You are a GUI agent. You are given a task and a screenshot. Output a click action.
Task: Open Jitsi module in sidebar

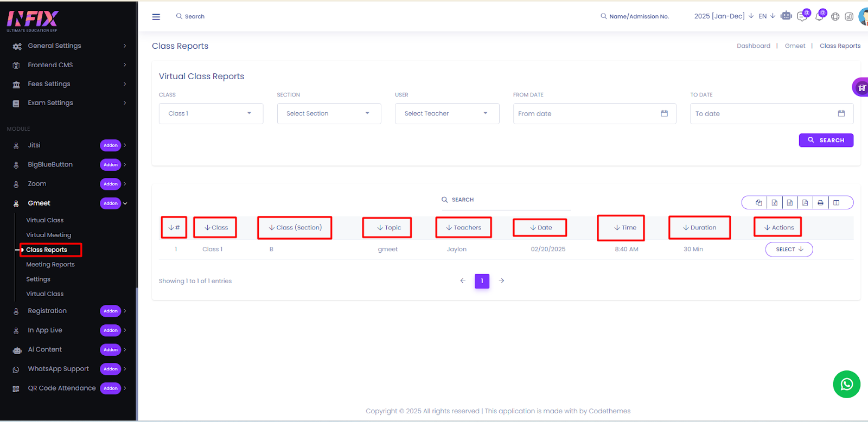pyautogui.click(x=69, y=145)
